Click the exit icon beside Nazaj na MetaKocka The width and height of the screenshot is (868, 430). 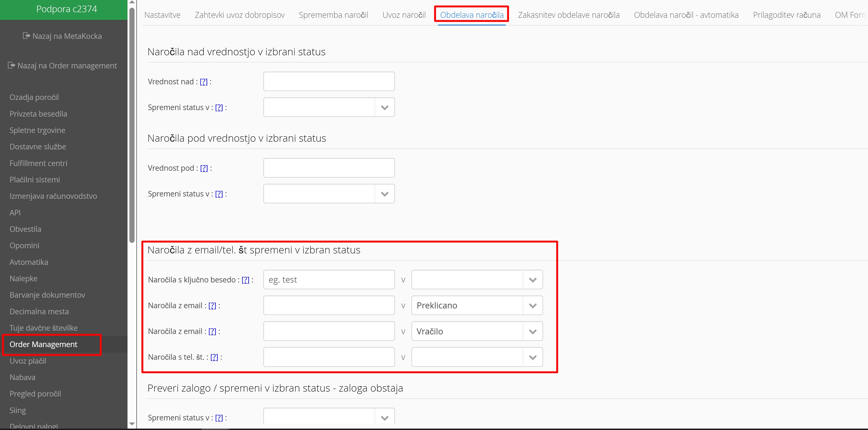pyautogui.click(x=26, y=36)
